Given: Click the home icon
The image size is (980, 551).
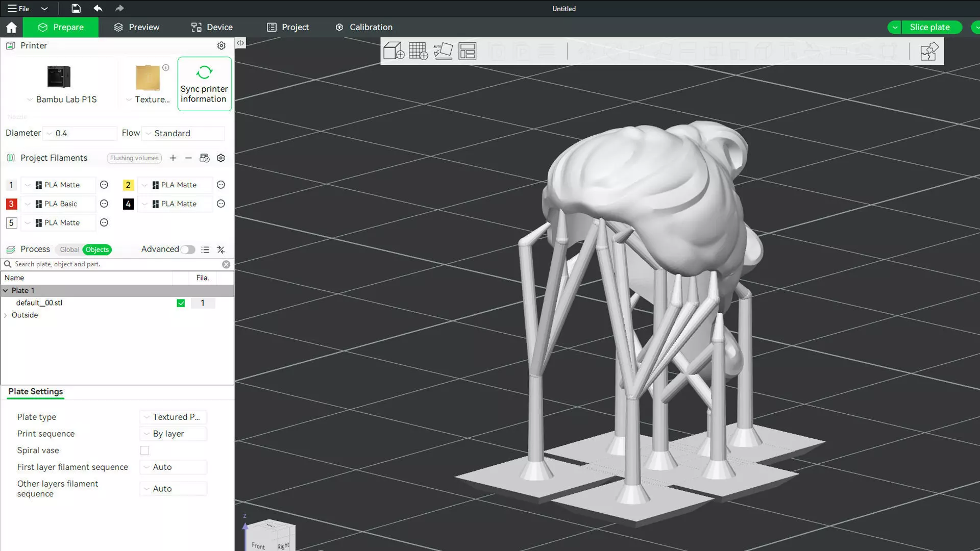Looking at the screenshot, I should 11,27.
